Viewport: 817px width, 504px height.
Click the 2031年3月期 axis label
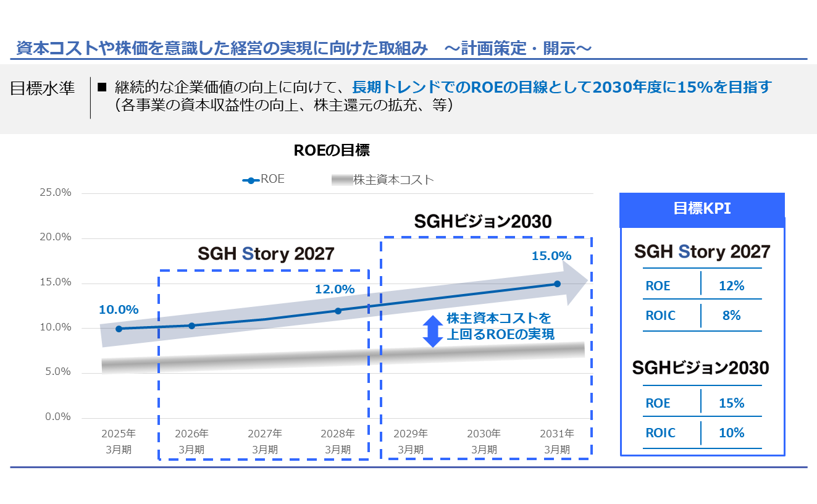coord(557,442)
